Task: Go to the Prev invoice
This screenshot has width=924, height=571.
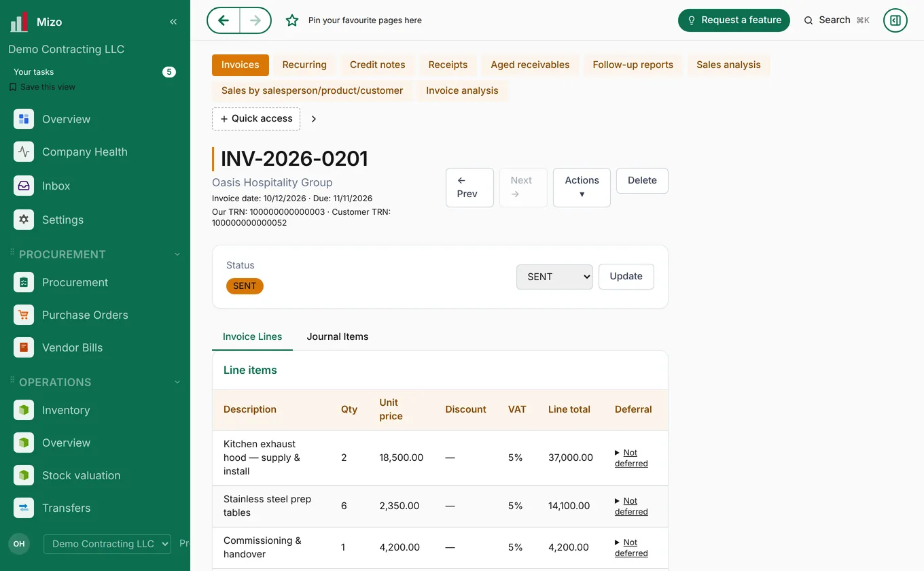Action: pyautogui.click(x=469, y=187)
